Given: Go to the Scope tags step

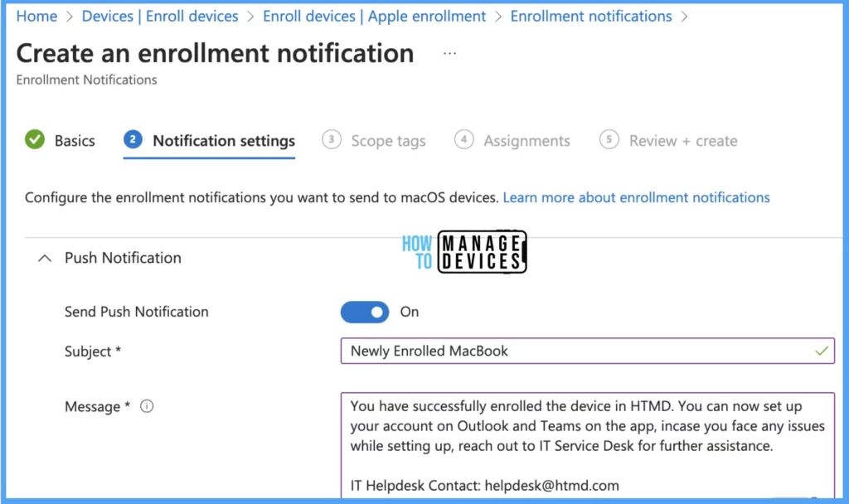Looking at the screenshot, I should tap(388, 141).
